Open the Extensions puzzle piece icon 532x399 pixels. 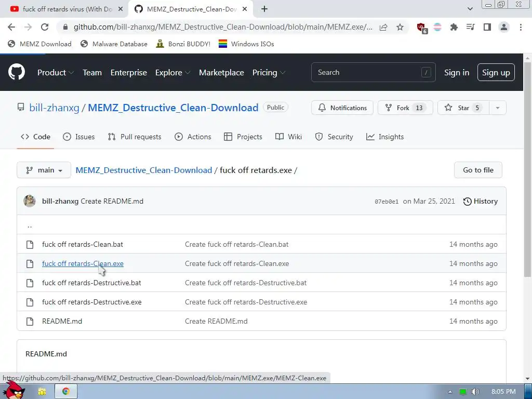click(454, 27)
